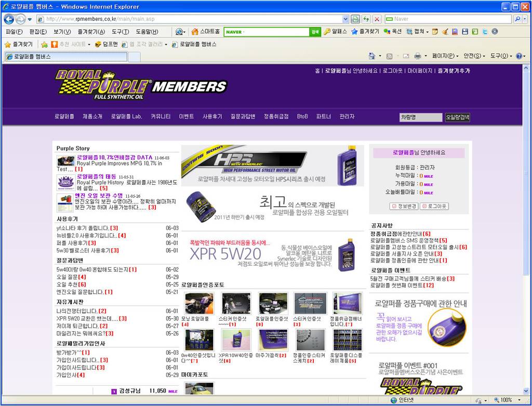Go to the 커뮤니티 navigation link
The width and height of the screenshot is (532, 406).
pos(161,116)
